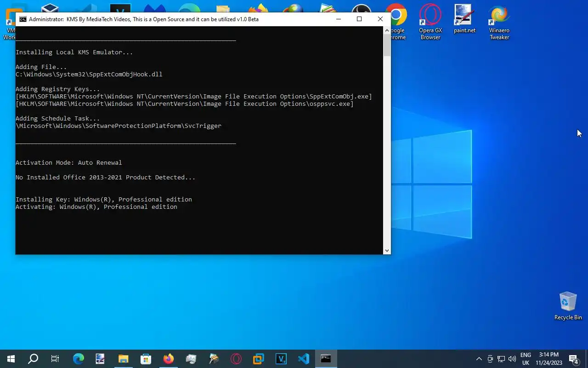The height and width of the screenshot is (368, 588).
Task: Click the 'Installing Key: Windows(R)' line
Action: click(104, 200)
